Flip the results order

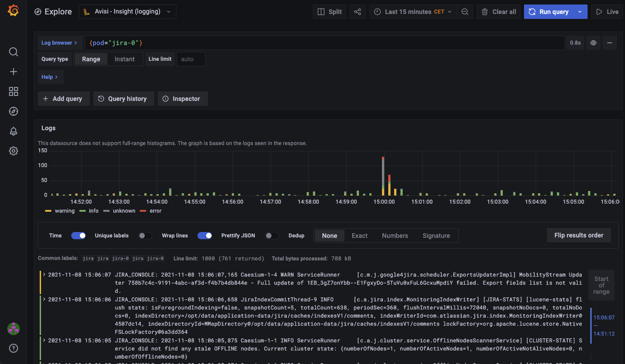click(579, 235)
